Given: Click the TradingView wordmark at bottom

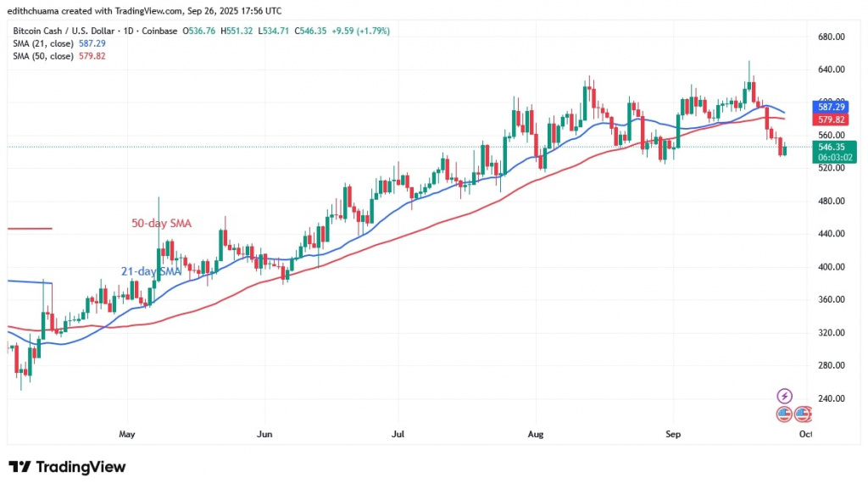Looking at the screenshot, I should pyautogui.click(x=81, y=467).
